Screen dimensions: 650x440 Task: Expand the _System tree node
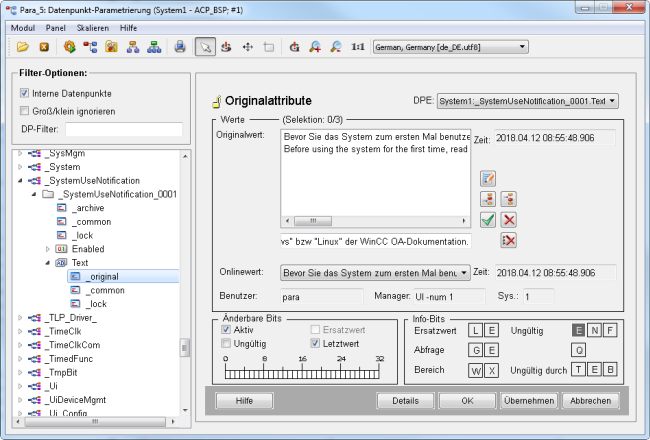coord(20,167)
